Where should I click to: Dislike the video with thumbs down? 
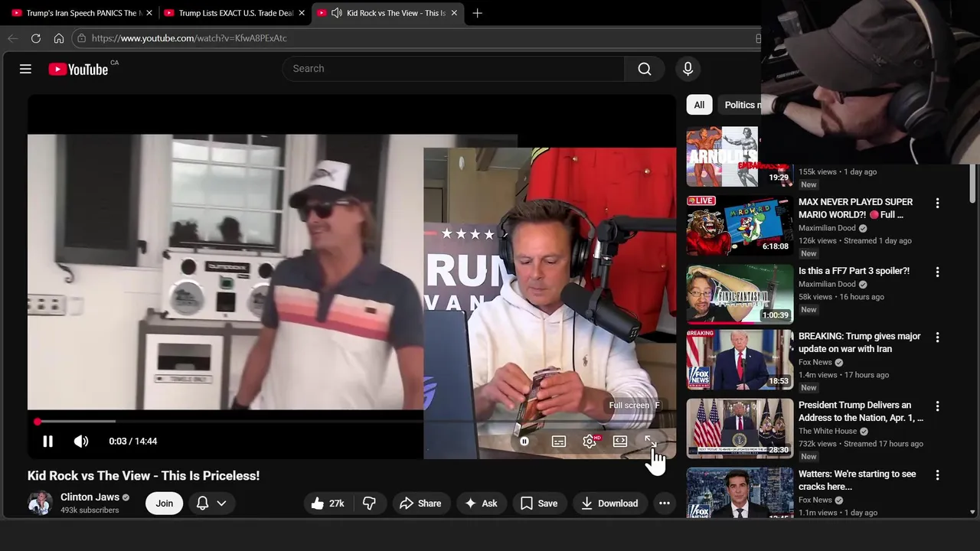pos(369,503)
